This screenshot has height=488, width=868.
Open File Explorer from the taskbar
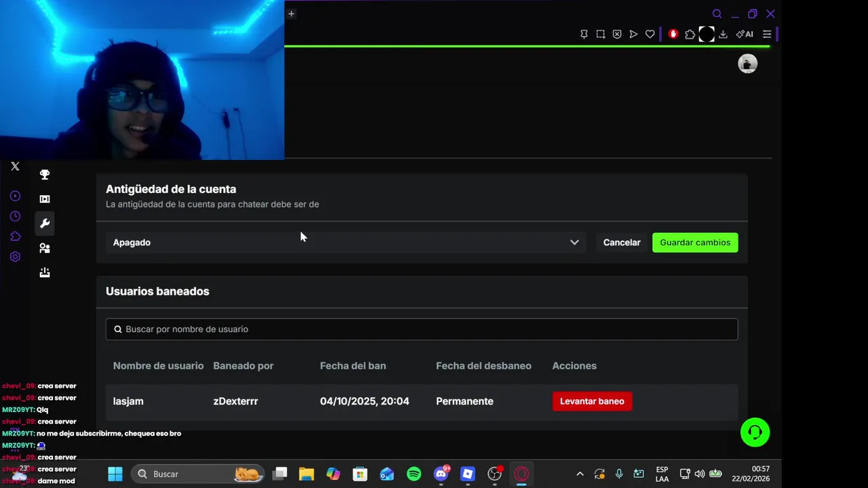[x=307, y=474]
